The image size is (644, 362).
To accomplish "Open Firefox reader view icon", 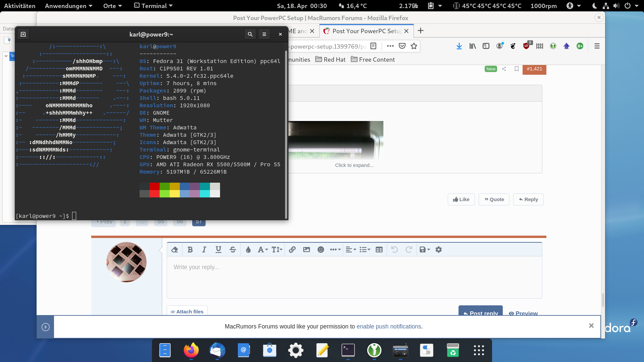I will click(x=373, y=46).
